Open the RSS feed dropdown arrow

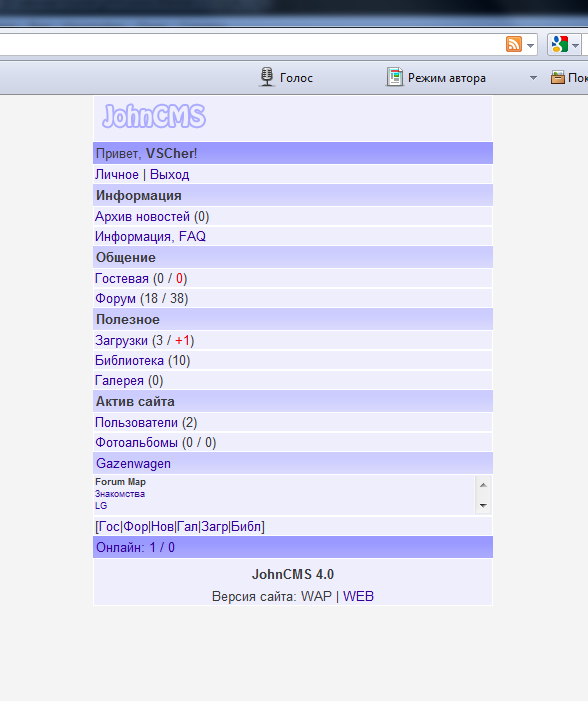[x=530, y=46]
